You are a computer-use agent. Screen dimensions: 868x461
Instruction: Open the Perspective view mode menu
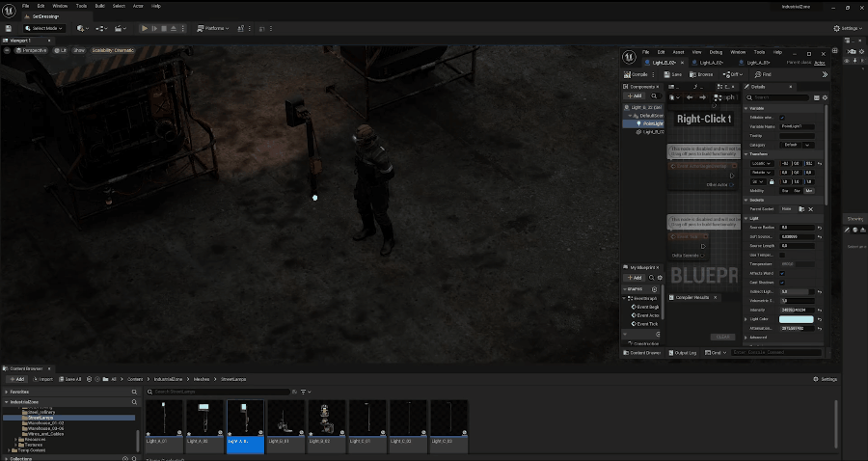pos(31,50)
